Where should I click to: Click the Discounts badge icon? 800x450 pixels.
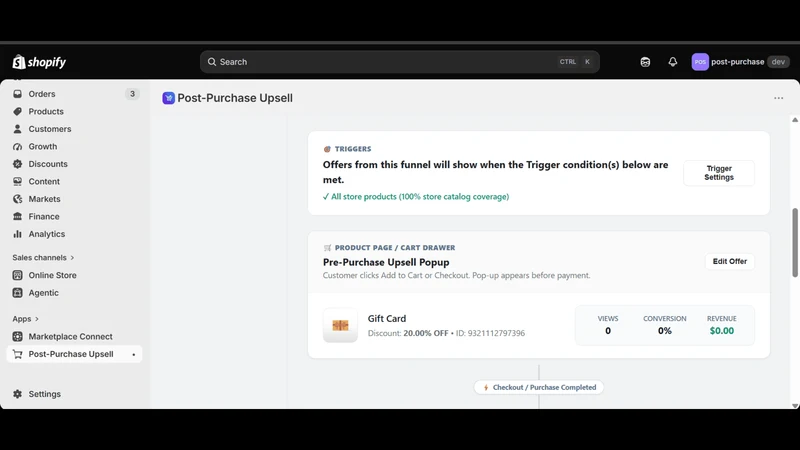[17, 164]
